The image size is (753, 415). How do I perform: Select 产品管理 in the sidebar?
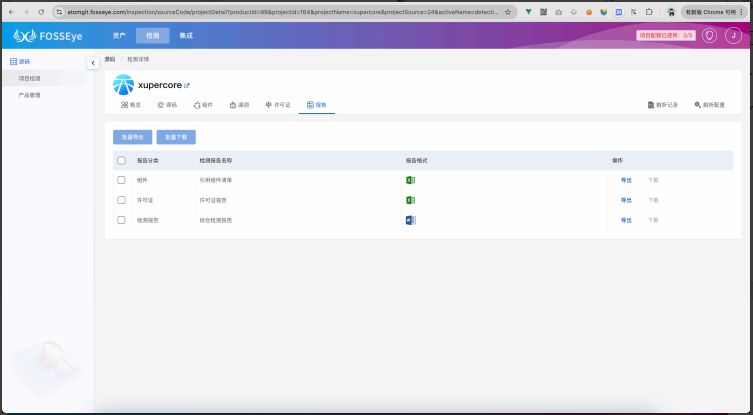tap(29, 95)
